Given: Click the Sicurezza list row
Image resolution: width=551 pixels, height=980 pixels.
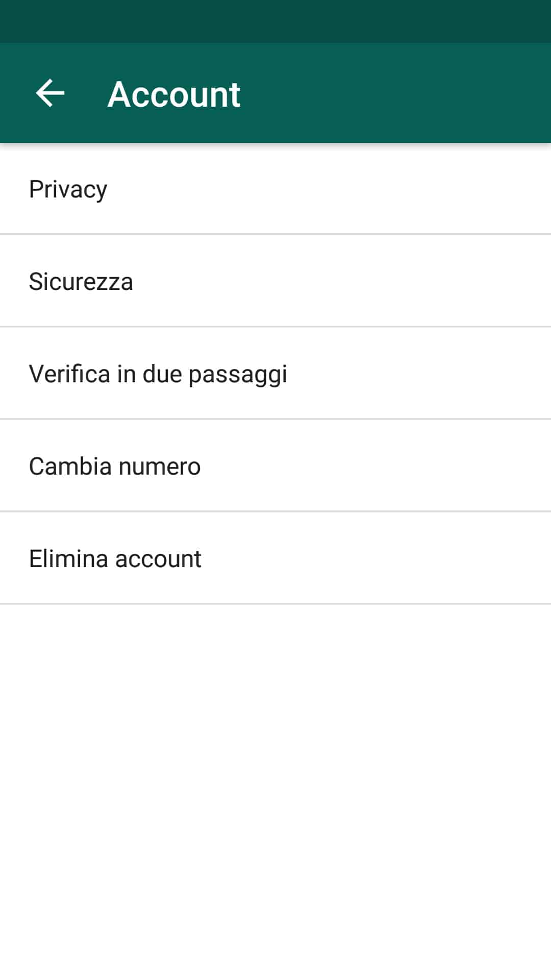Looking at the screenshot, I should pyautogui.click(x=275, y=282).
